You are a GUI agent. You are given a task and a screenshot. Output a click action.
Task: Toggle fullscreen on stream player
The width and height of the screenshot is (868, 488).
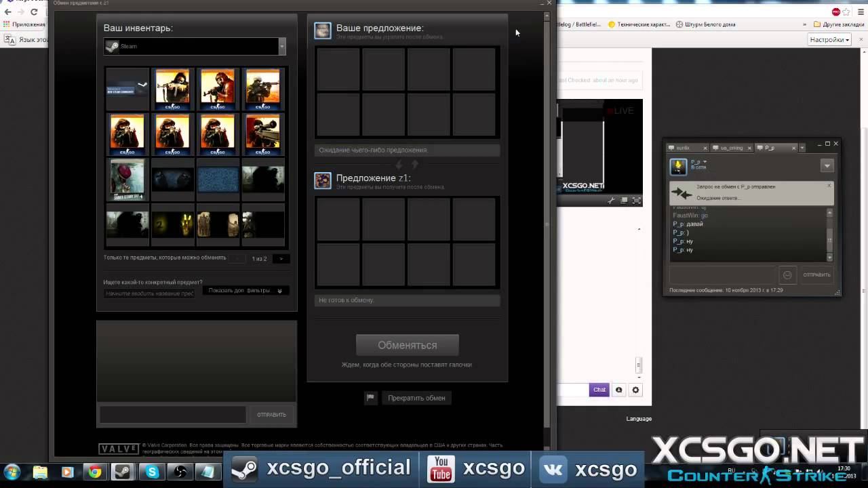(x=637, y=201)
